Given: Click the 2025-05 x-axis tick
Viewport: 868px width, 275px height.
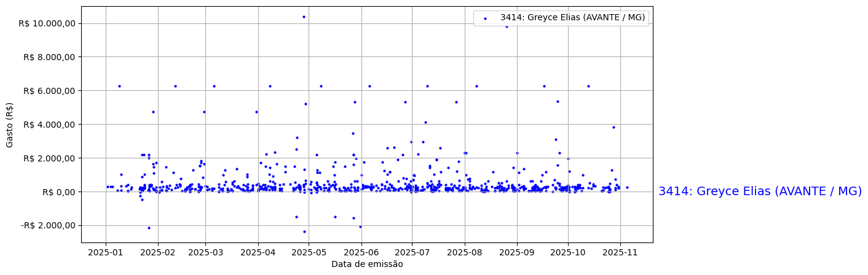Looking at the screenshot, I should pyautogui.click(x=309, y=252).
